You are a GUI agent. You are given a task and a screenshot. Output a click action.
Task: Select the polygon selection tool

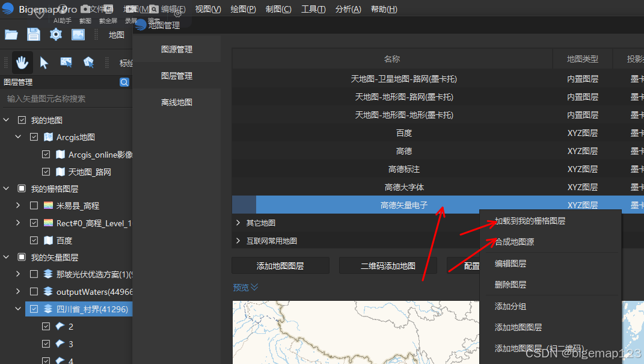pyautogui.click(x=88, y=62)
